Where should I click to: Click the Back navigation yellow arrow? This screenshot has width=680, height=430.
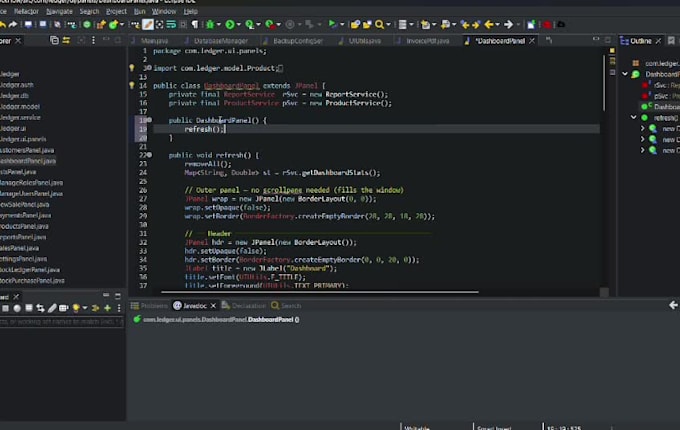[x=489, y=25]
